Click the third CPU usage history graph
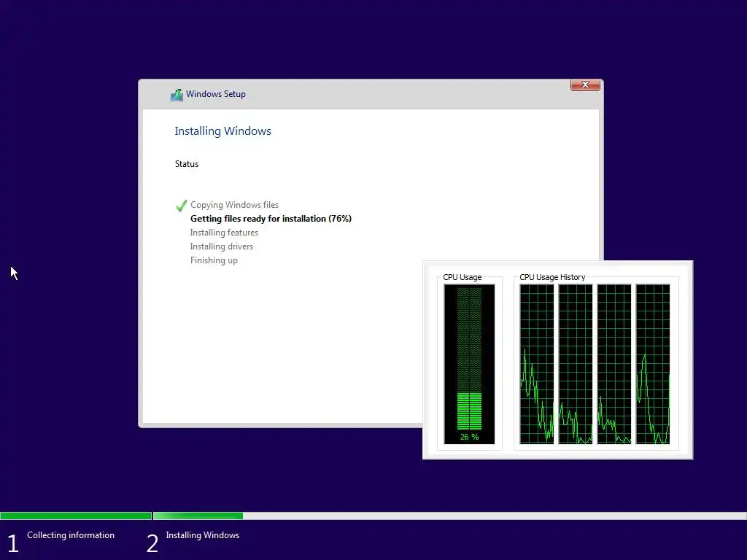The height and width of the screenshot is (560, 747). coord(614,364)
